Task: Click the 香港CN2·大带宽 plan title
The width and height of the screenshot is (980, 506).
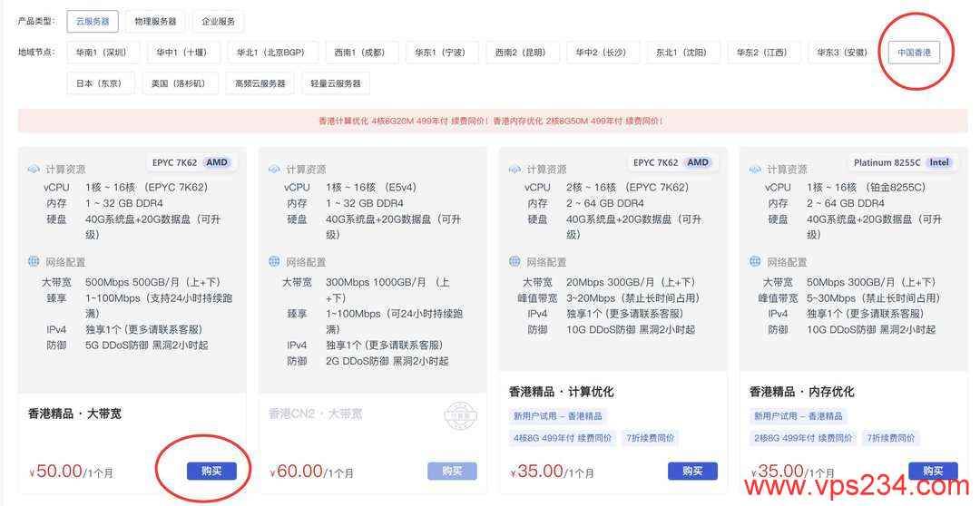Action: 315,414
